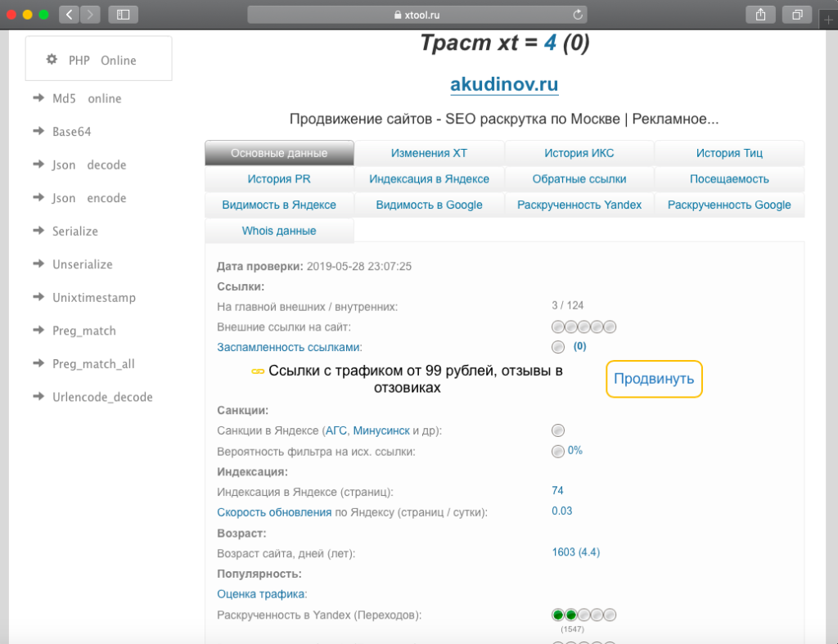Click the arrow icon next to Base64
Viewport: 838px width, 644px height.
pos(38,131)
